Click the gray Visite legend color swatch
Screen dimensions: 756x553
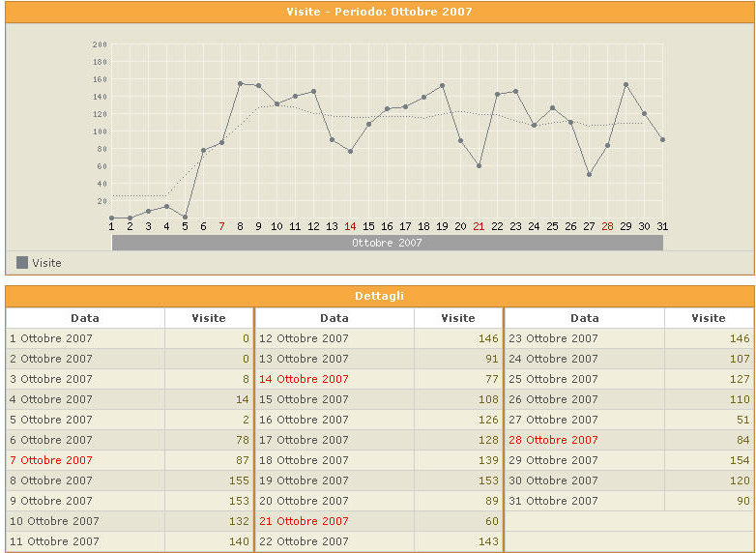pos(22,262)
